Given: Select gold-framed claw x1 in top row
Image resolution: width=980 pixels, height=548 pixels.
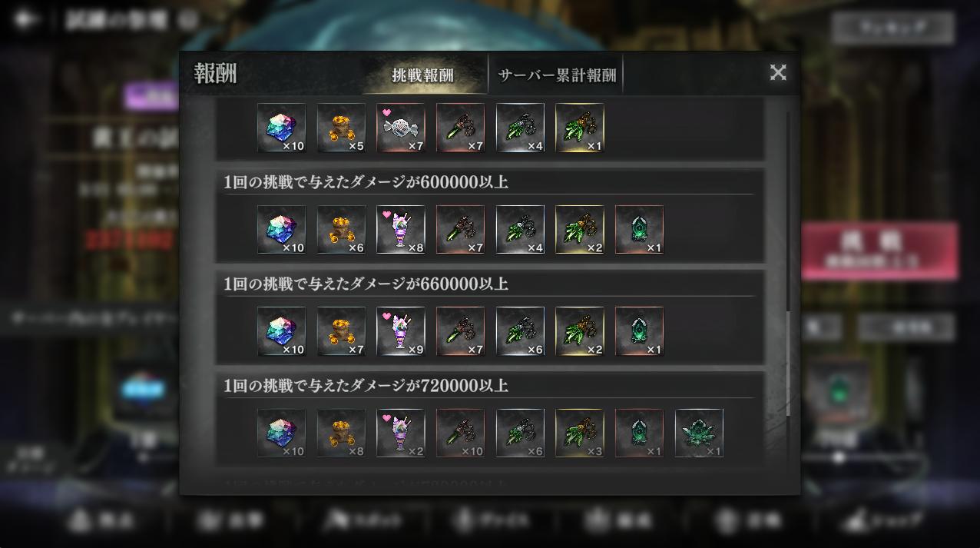Looking at the screenshot, I should click(x=579, y=128).
